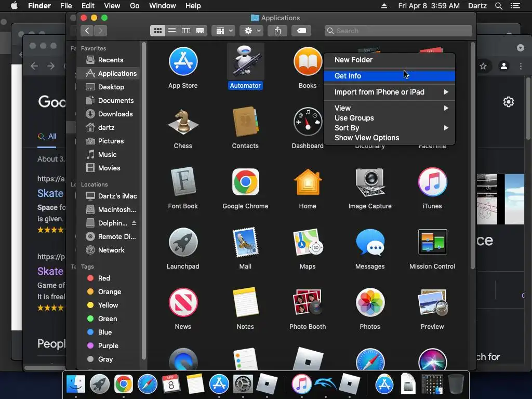The image size is (532, 399).
Task: Switch Finder to column view
Action: [x=186, y=31]
